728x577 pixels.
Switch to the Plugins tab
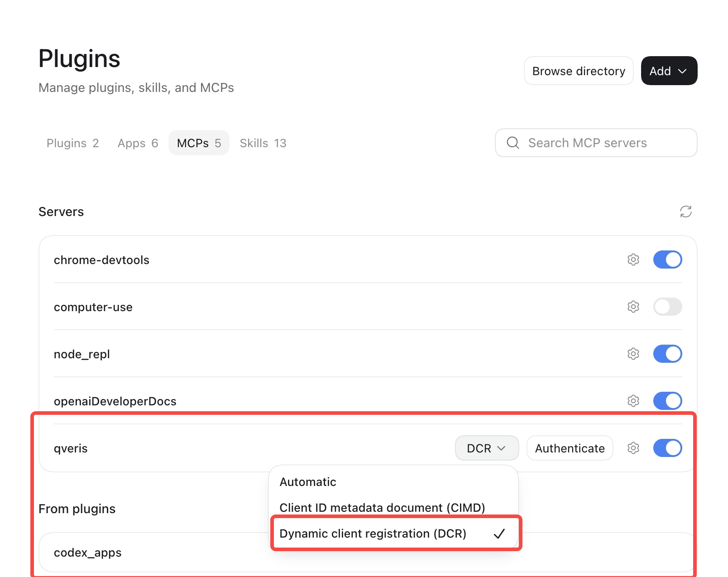pyautogui.click(x=72, y=143)
